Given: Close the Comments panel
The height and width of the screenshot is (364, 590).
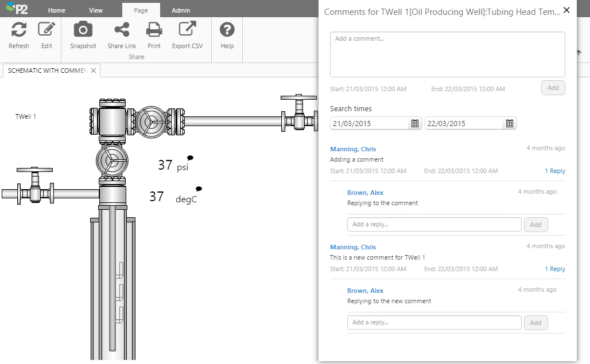Looking at the screenshot, I should click(566, 10).
